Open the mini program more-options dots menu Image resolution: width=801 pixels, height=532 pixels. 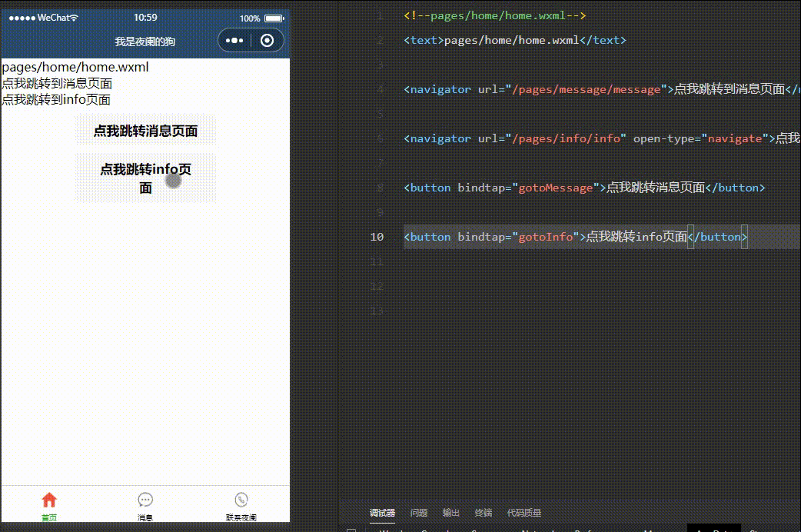pyautogui.click(x=234, y=41)
